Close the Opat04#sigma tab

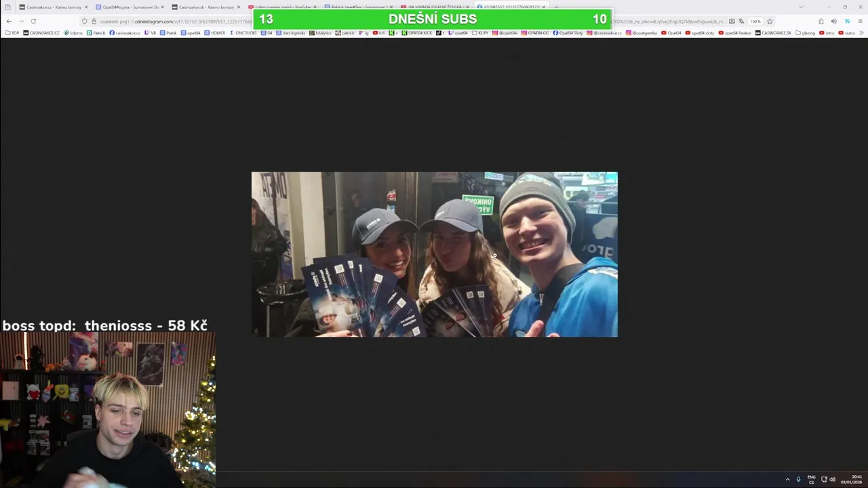(x=162, y=7)
